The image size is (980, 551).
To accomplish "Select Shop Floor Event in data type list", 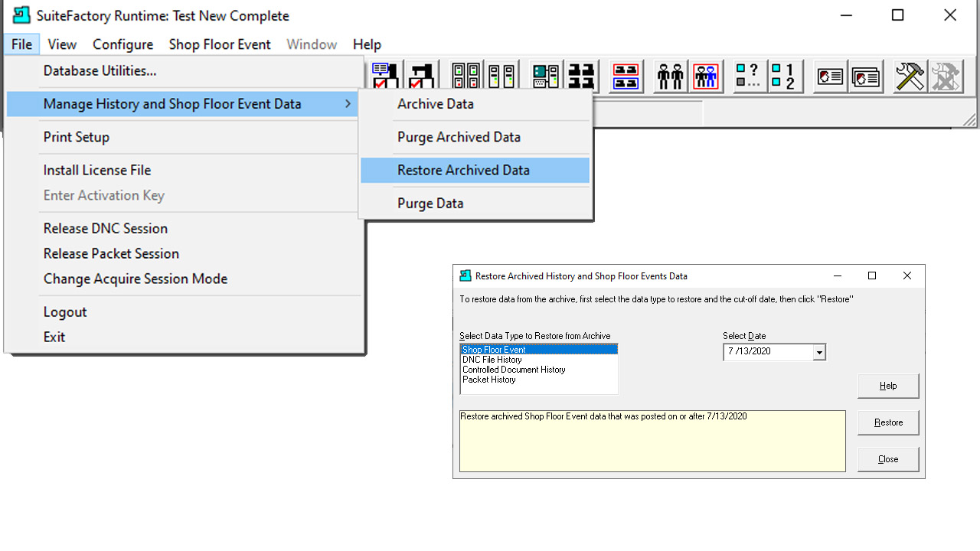I will tap(538, 350).
